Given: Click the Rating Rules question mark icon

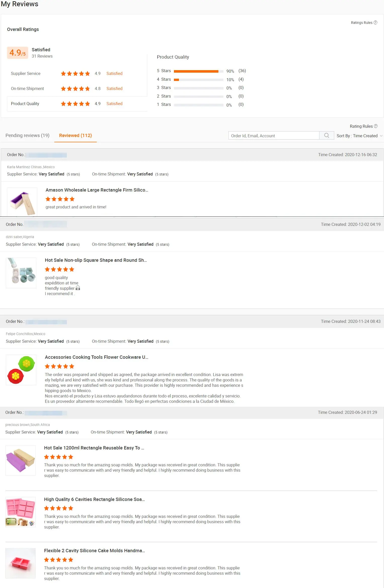Looking at the screenshot, I should coord(376,126).
